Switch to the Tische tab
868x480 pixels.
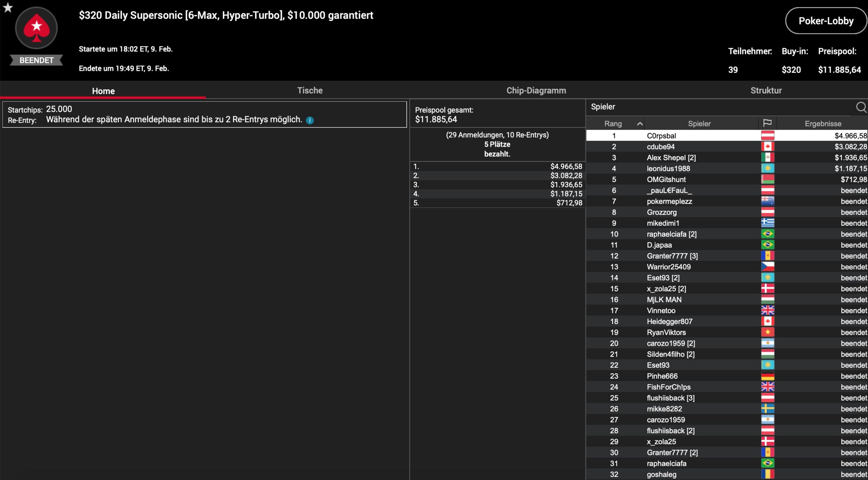(310, 91)
